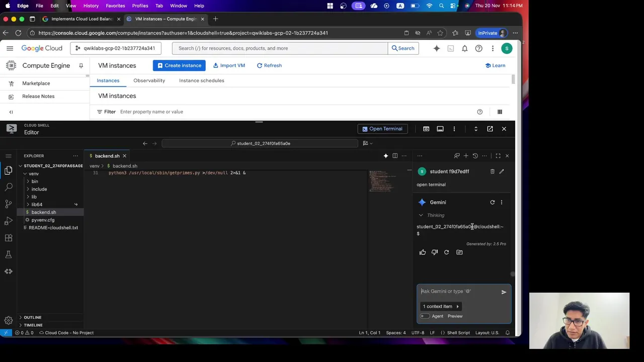This screenshot has height=362, width=644.
Task: Expand the include folder
Action: 39,189
